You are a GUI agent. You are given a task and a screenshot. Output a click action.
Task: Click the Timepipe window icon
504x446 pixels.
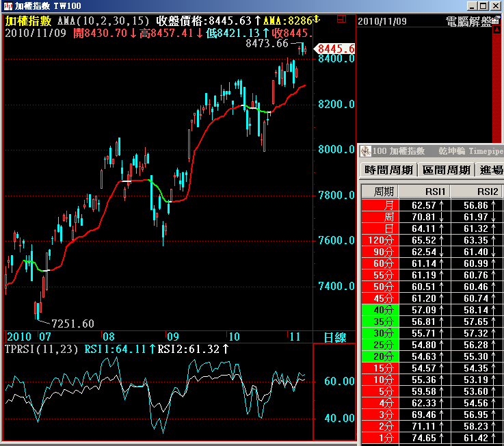pyautogui.click(x=365, y=150)
